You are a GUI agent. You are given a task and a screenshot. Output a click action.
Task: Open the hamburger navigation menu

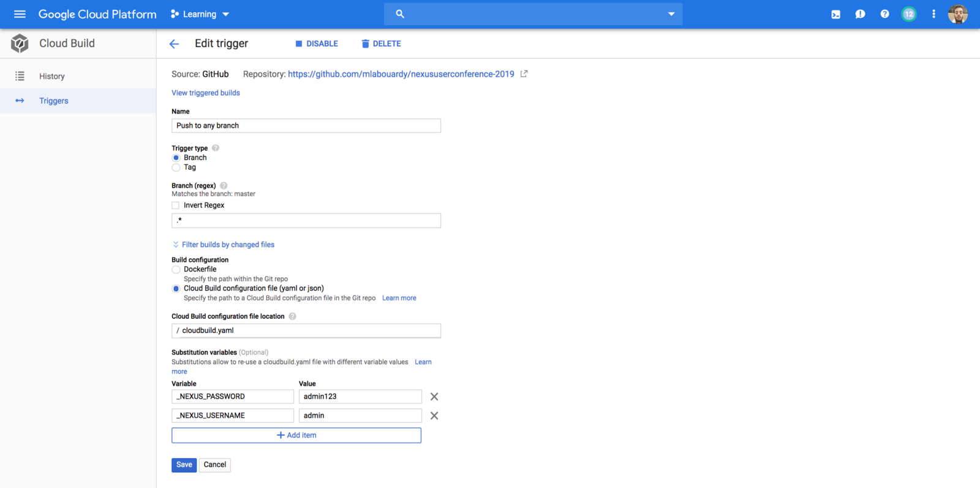point(20,14)
